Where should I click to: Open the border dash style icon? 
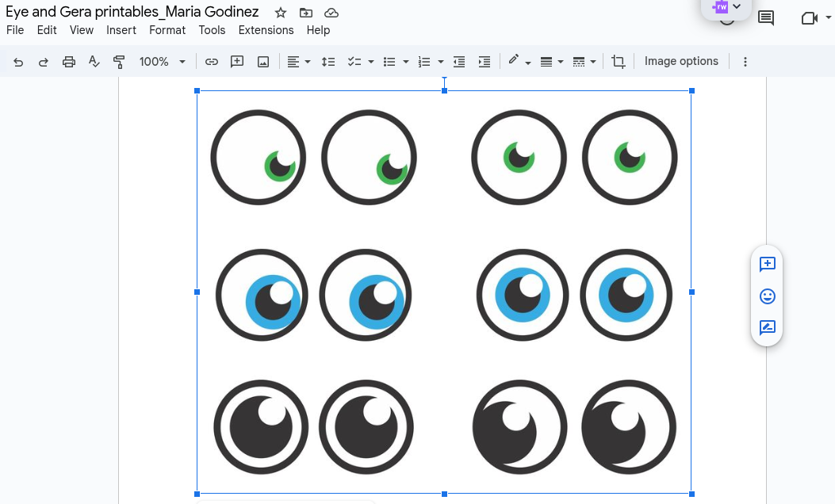coord(578,62)
